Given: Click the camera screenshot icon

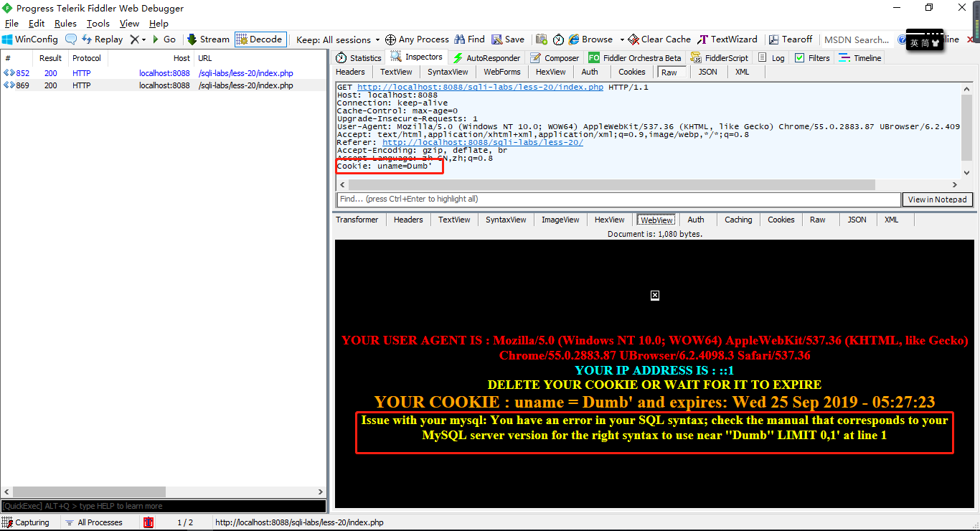Looking at the screenshot, I should click(x=542, y=39).
